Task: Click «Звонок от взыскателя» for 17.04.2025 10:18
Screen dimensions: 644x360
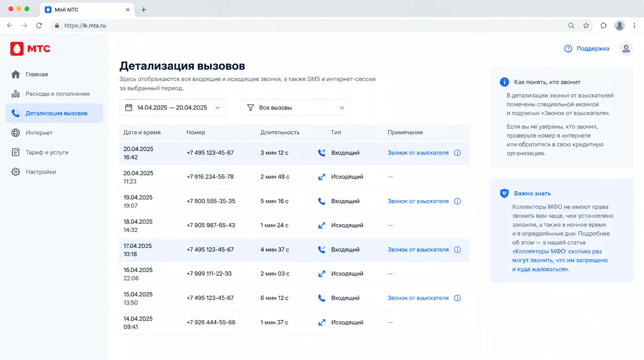Action: (x=418, y=249)
